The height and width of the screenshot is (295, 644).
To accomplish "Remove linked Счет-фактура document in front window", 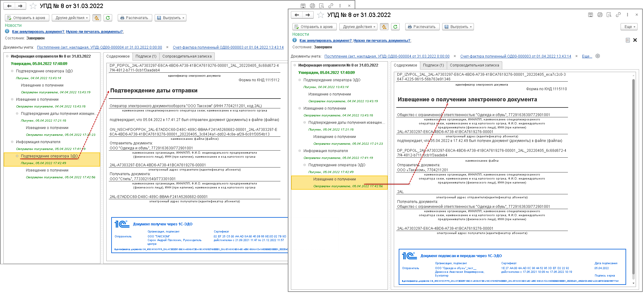I will pos(576,56).
